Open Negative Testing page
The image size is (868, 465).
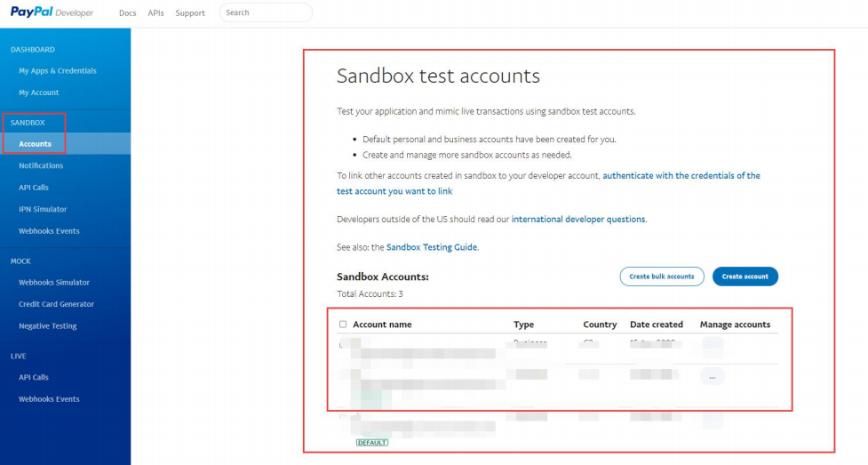(48, 326)
